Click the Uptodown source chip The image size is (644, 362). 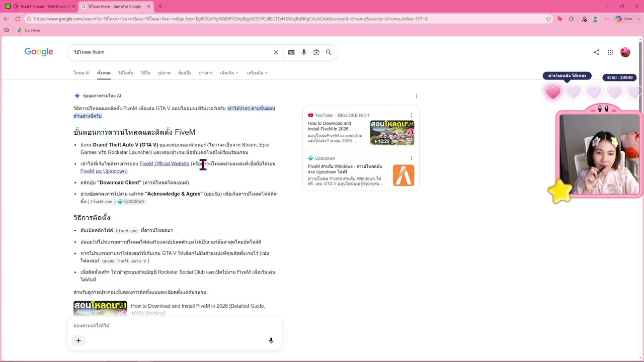[x=131, y=202]
